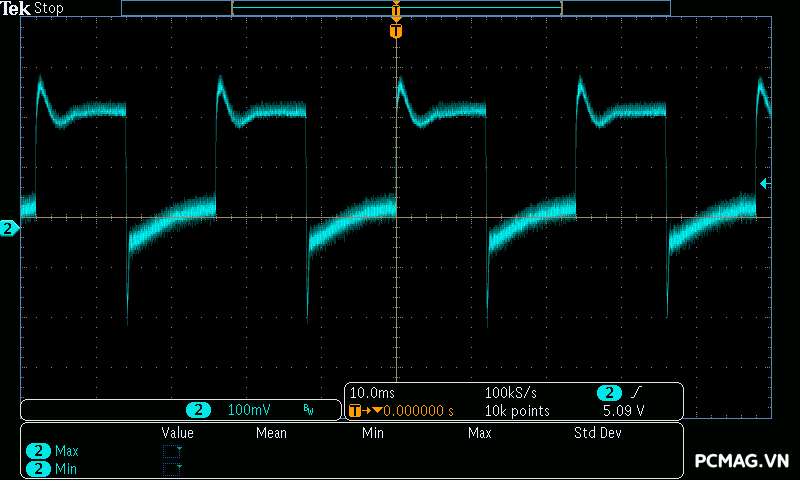Click the channel 2 ground reference marker

pyautogui.click(x=9, y=229)
